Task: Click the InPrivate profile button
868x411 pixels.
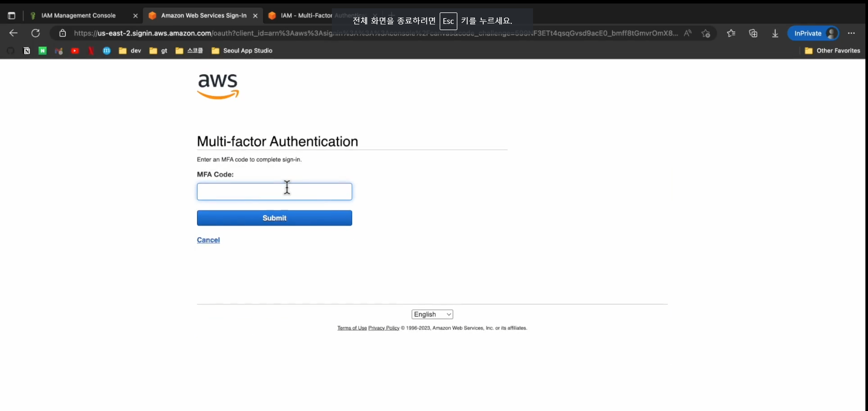Action: (x=813, y=33)
